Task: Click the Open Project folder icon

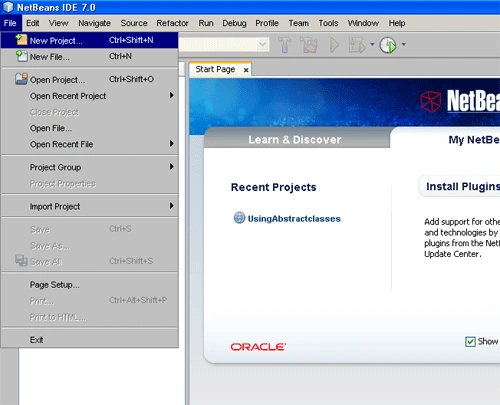Action: tap(21, 79)
